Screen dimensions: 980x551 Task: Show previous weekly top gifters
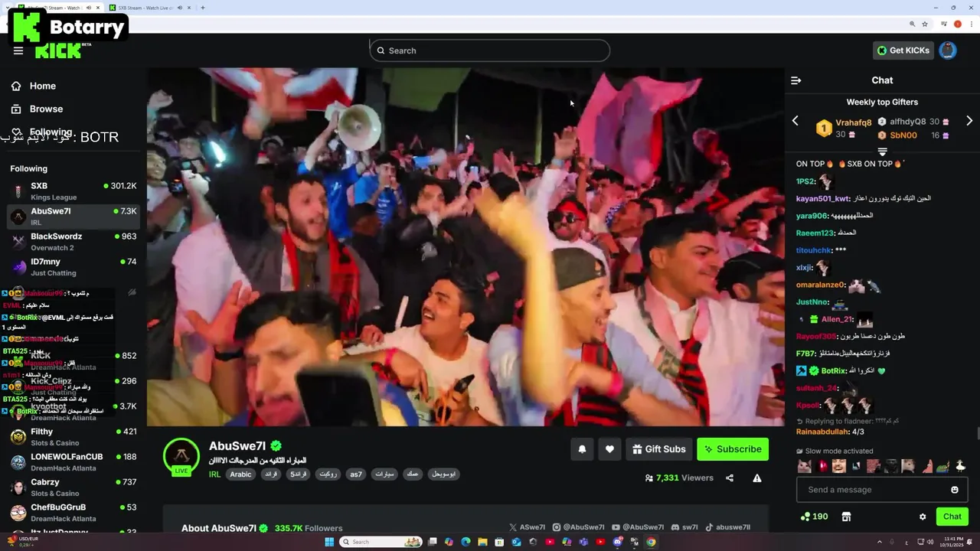(795, 121)
